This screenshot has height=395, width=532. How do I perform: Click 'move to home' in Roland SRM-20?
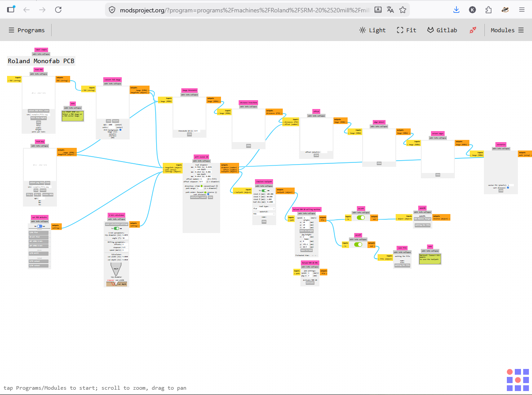[x=307, y=250]
